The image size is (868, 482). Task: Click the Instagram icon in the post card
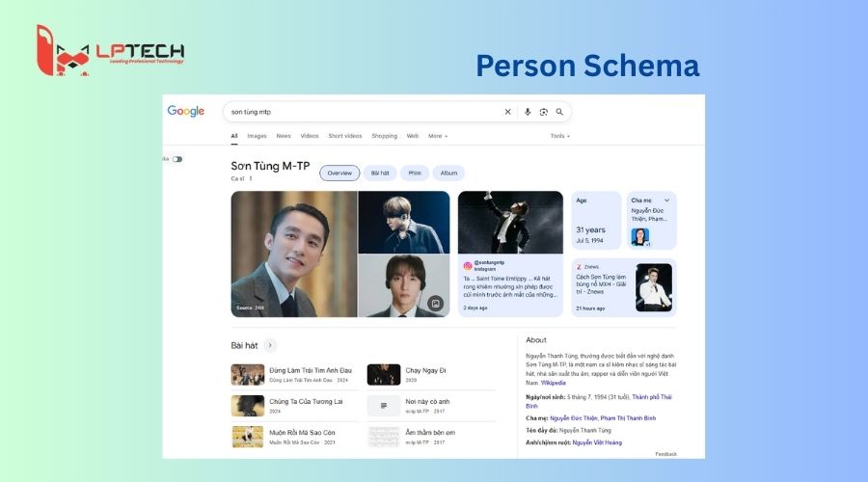[468, 266]
